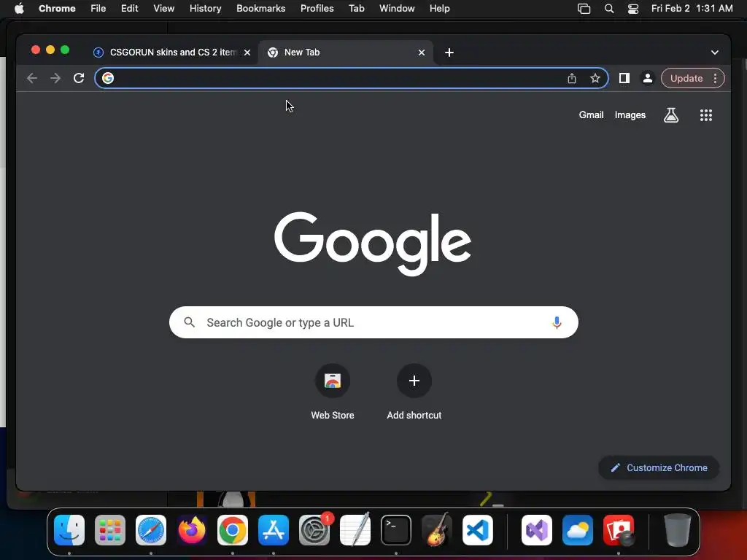Open the Google apps grid
The width and height of the screenshot is (747, 560).
[706, 114]
